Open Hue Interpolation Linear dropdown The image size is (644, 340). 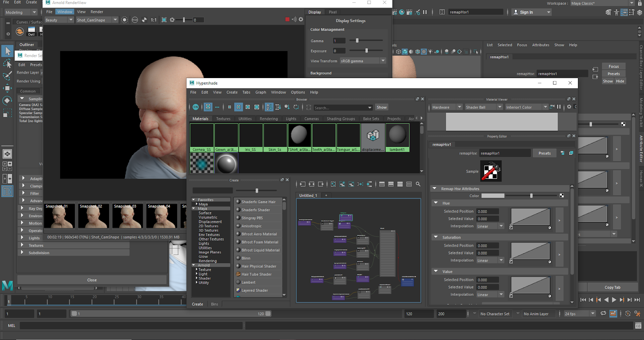click(490, 226)
